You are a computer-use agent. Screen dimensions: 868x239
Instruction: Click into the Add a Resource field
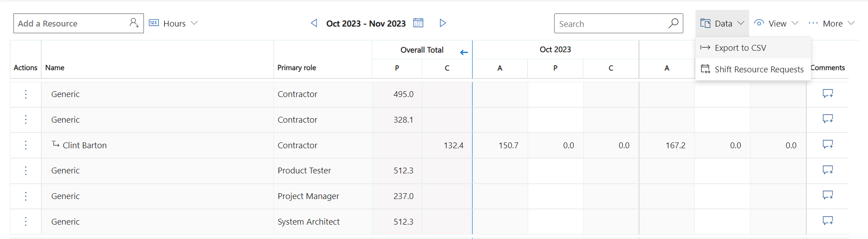point(72,23)
